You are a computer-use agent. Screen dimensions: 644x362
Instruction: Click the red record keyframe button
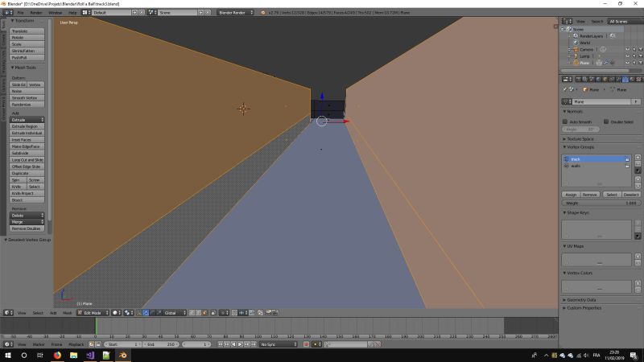click(306, 344)
